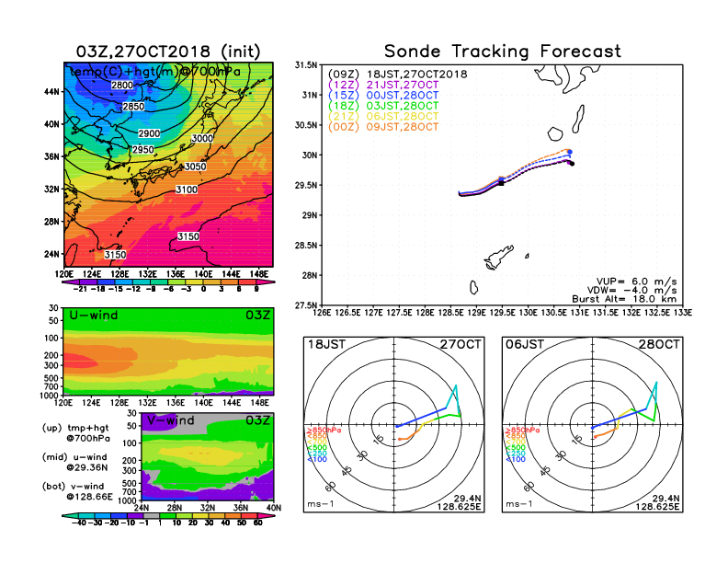This screenshot has width=728, height=563.
Task: Click the black square burst marker on the track
Action: (x=501, y=182)
